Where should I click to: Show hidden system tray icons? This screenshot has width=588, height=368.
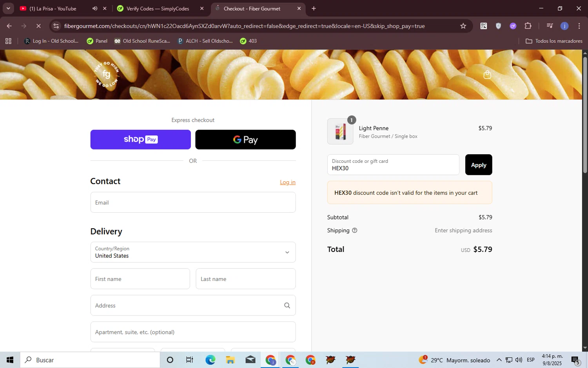[x=499, y=360]
